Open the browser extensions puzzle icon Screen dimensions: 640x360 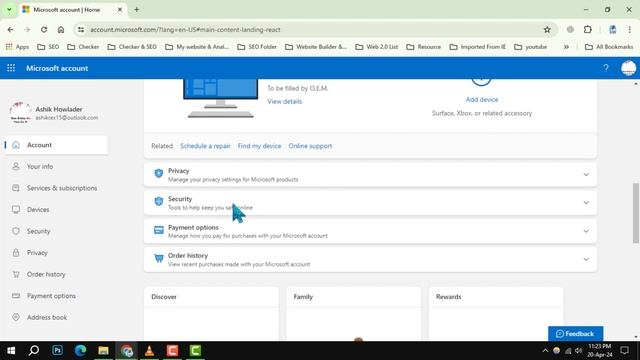click(587, 29)
